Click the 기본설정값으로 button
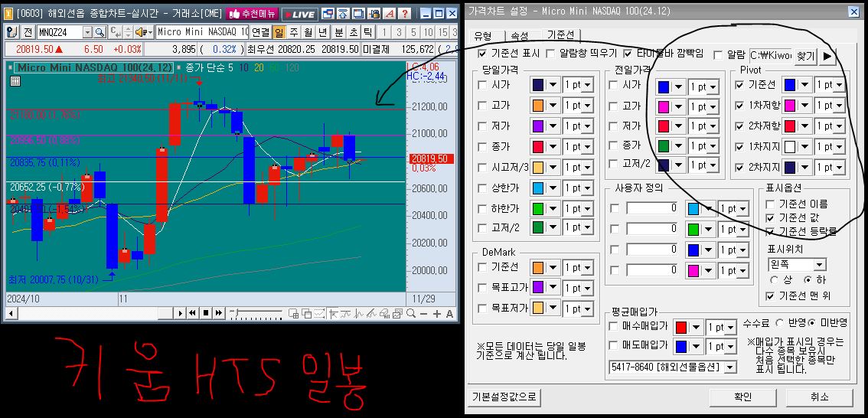 (504, 397)
